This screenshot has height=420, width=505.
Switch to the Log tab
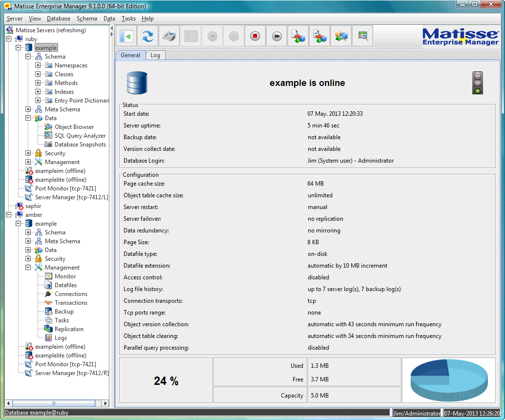(155, 55)
